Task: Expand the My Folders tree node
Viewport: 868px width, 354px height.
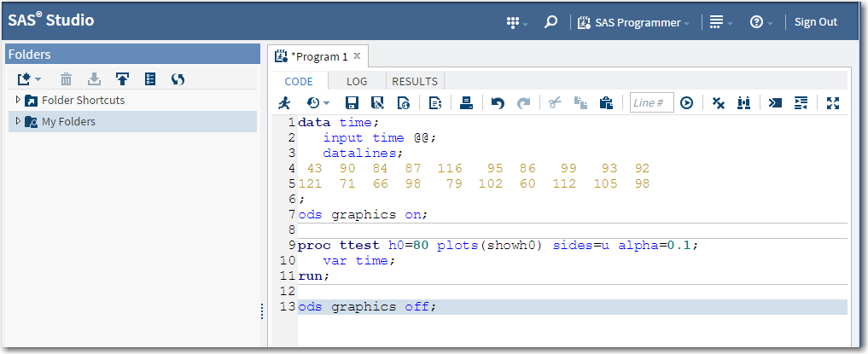Action: click(18, 121)
